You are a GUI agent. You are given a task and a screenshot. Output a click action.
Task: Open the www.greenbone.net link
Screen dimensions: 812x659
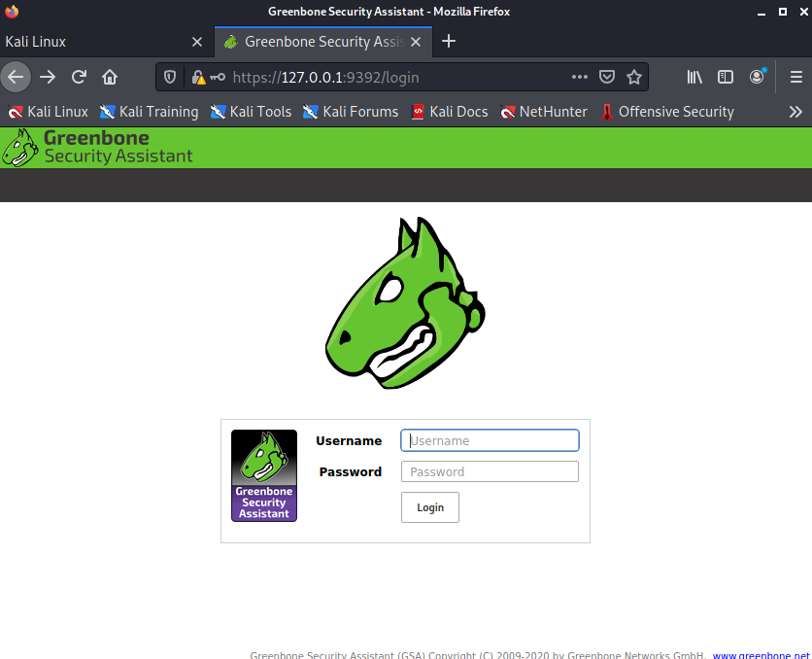click(x=761, y=655)
